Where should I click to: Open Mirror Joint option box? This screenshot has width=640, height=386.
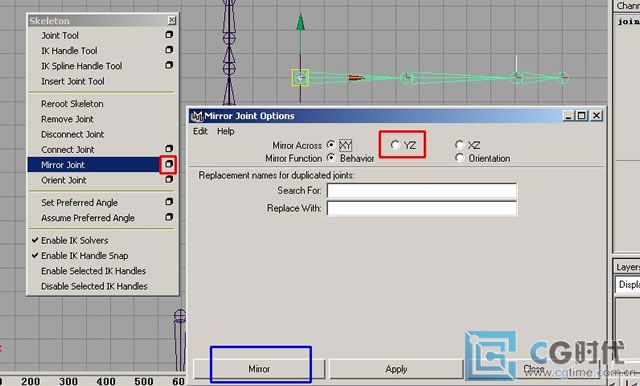169,164
